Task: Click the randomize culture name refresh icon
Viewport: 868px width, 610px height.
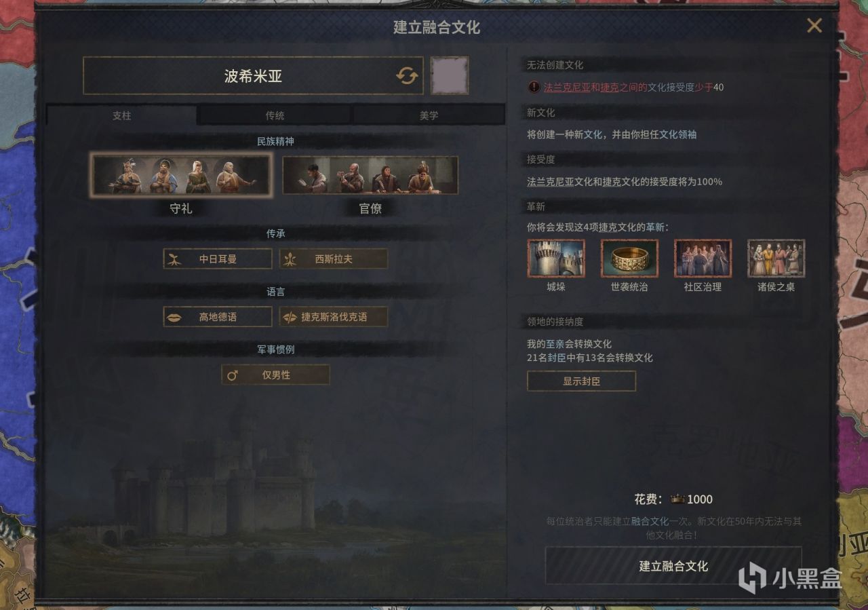Action: (407, 76)
